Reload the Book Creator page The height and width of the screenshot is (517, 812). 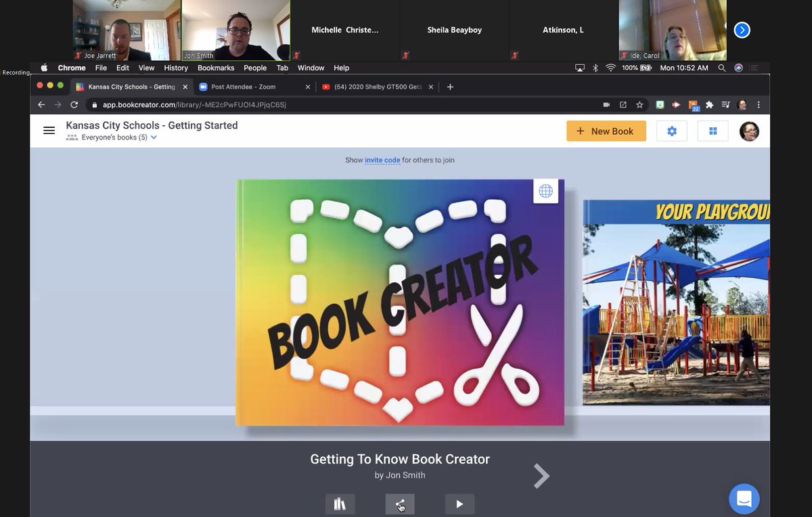coord(74,105)
